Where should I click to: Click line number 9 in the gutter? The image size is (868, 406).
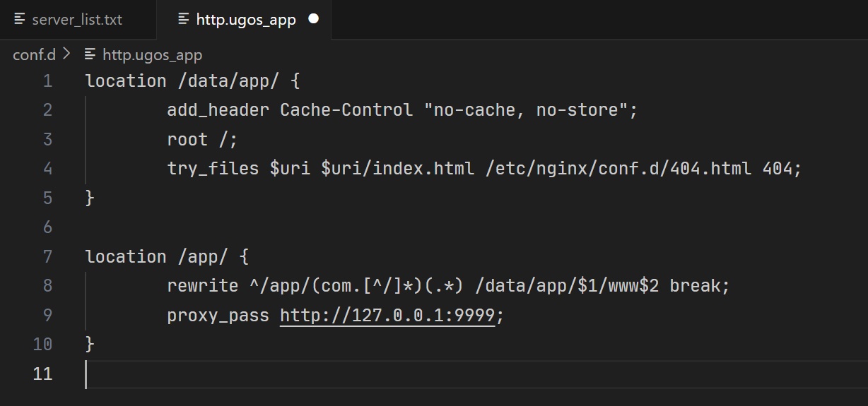47,315
